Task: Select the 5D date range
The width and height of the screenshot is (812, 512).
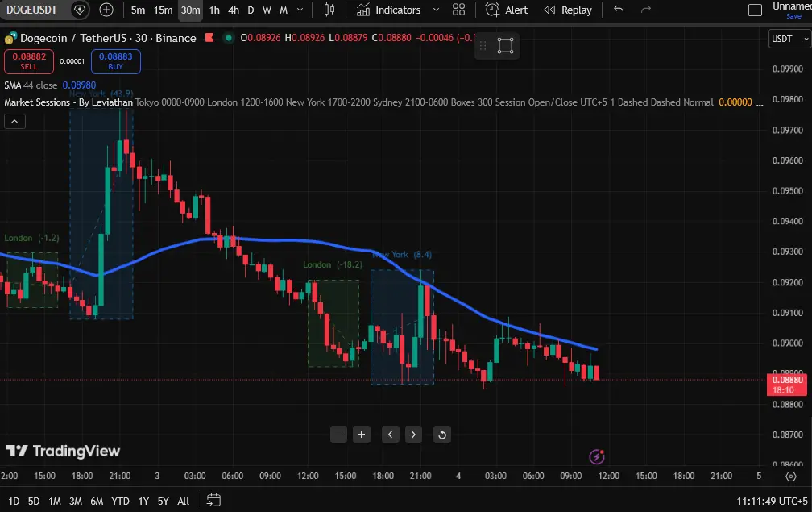Action: 34,502
